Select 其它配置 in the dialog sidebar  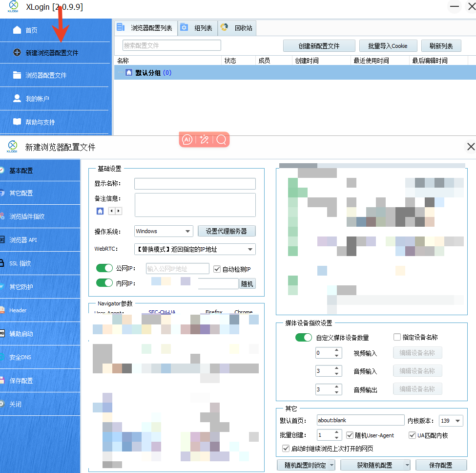tap(40, 193)
